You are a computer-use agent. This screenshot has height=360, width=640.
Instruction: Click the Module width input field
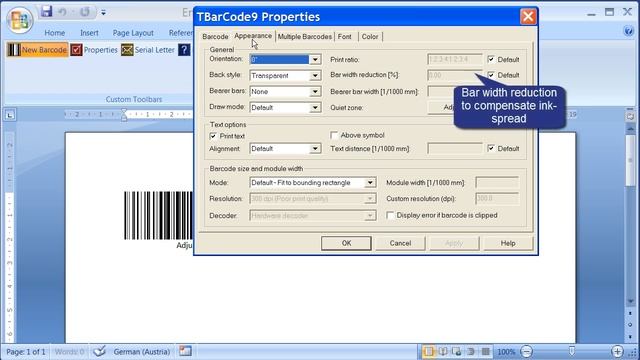[497, 182]
